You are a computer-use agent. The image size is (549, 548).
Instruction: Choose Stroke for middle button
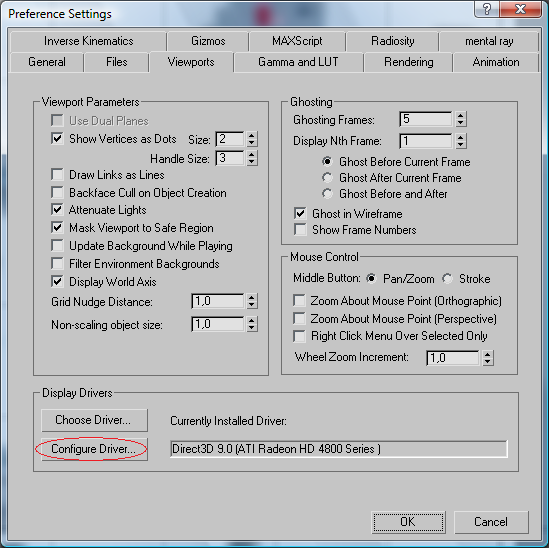[447, 279]
